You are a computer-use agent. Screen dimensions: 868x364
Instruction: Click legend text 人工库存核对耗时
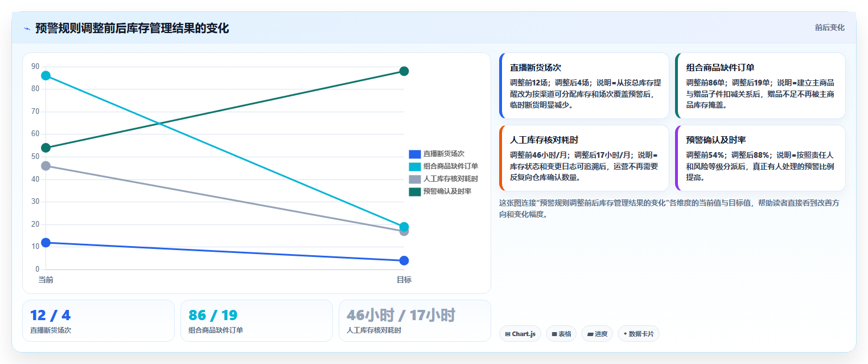point(451,179)
